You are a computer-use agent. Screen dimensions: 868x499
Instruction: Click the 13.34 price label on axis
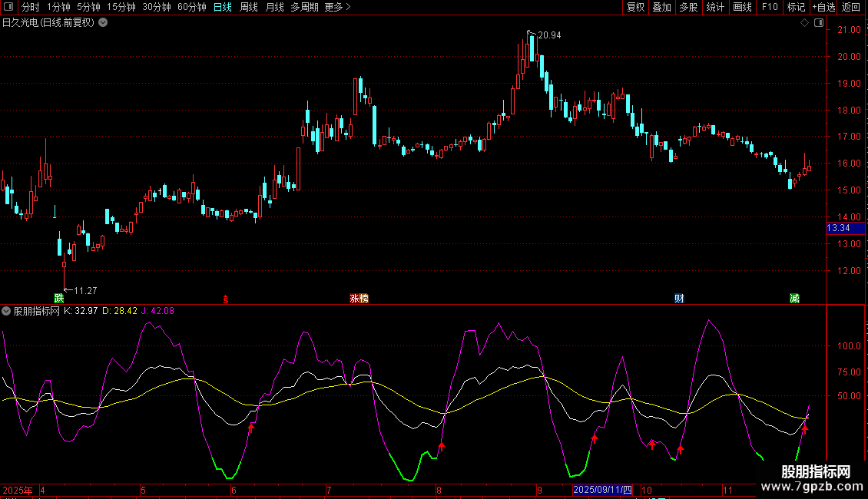click(838, 228)
